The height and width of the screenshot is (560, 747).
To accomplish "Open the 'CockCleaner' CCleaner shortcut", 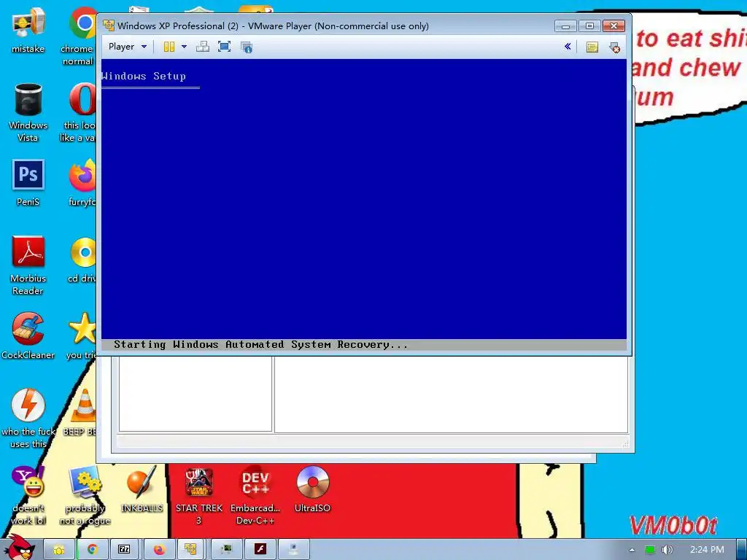I will click(28, 336).
